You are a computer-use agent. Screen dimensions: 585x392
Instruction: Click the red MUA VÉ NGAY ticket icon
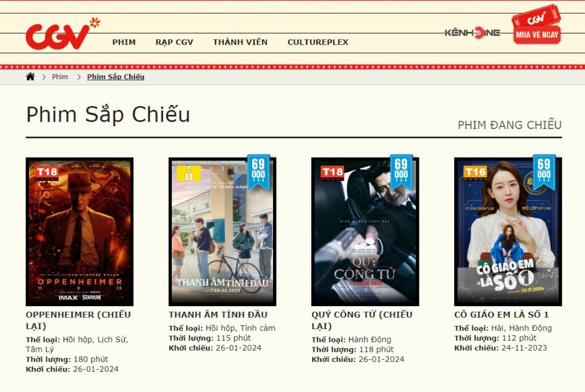coord(536,31)
